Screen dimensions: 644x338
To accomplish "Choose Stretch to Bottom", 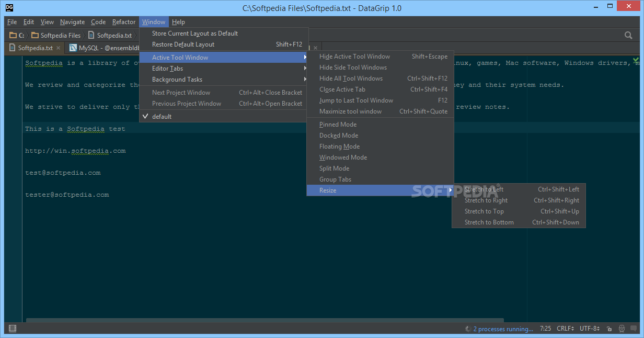I will [x=519, y=222].
